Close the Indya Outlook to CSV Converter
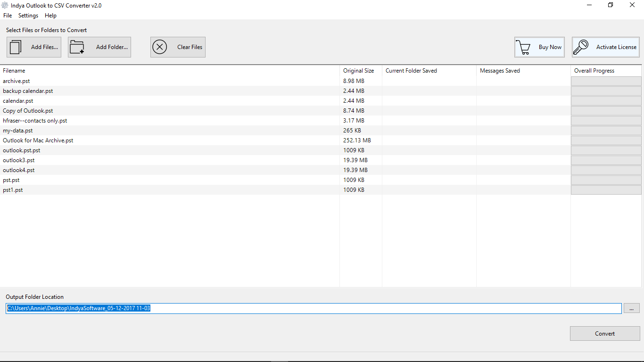 pyautogui.click(x=632, y=5)
